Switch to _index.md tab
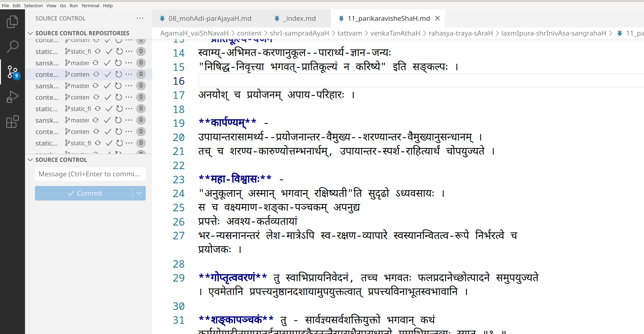 (x=299, y=18)
